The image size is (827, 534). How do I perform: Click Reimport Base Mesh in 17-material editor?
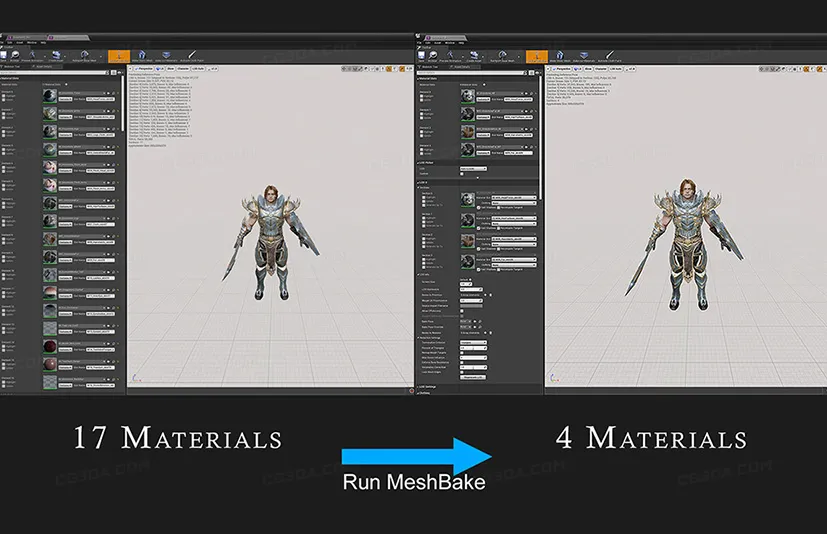coord(84,55)
